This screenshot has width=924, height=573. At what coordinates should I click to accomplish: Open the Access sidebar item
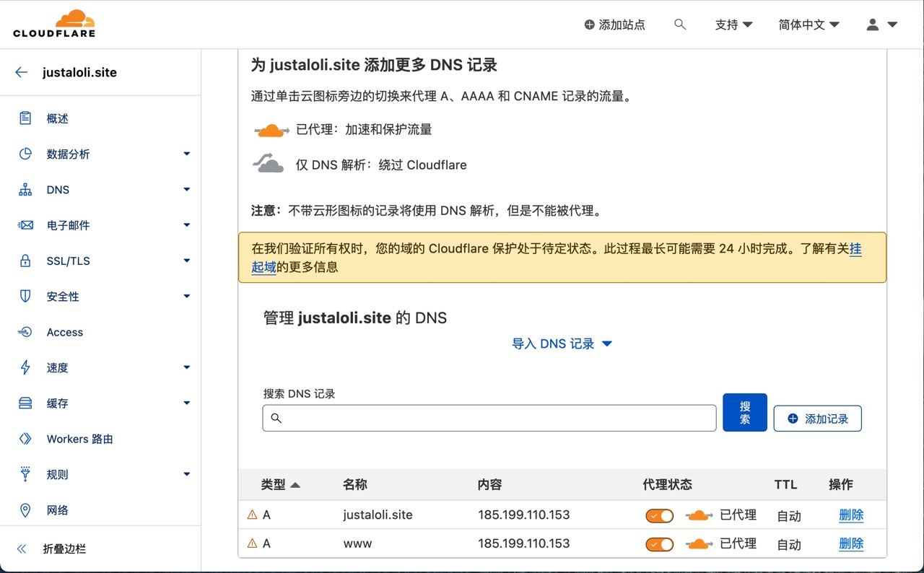click(65, 332)
